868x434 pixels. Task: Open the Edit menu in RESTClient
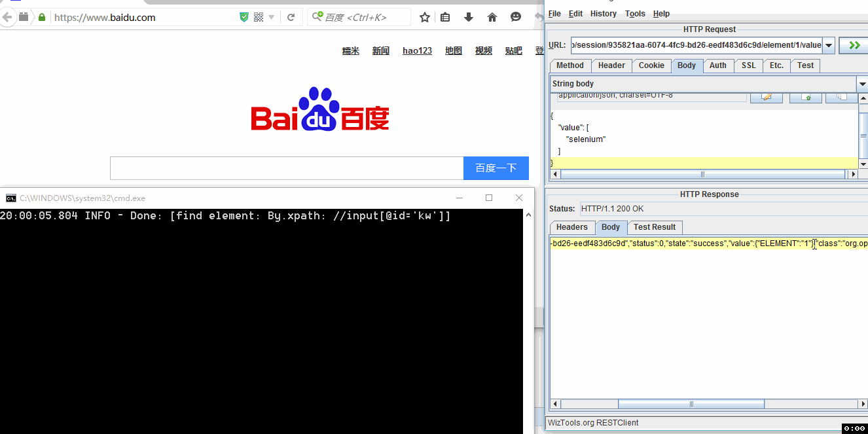[576, 14]
